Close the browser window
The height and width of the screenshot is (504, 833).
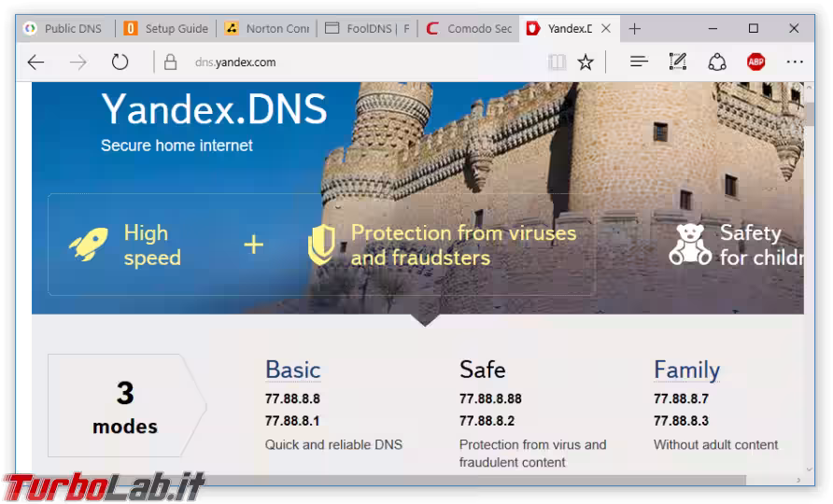[794, 28]
